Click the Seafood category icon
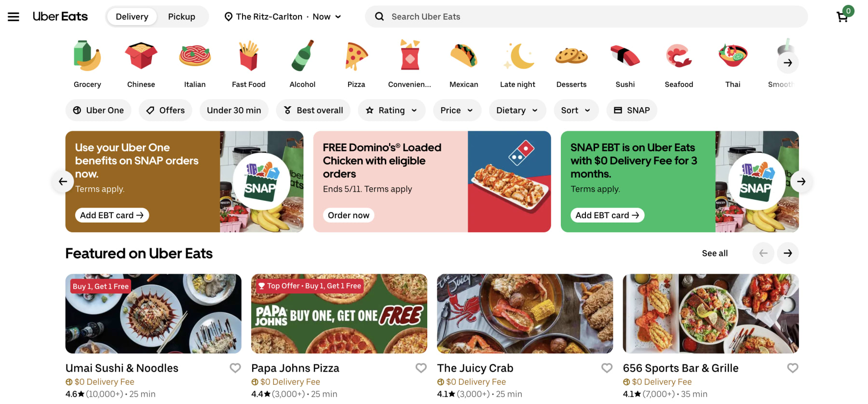 pos(678,63)
